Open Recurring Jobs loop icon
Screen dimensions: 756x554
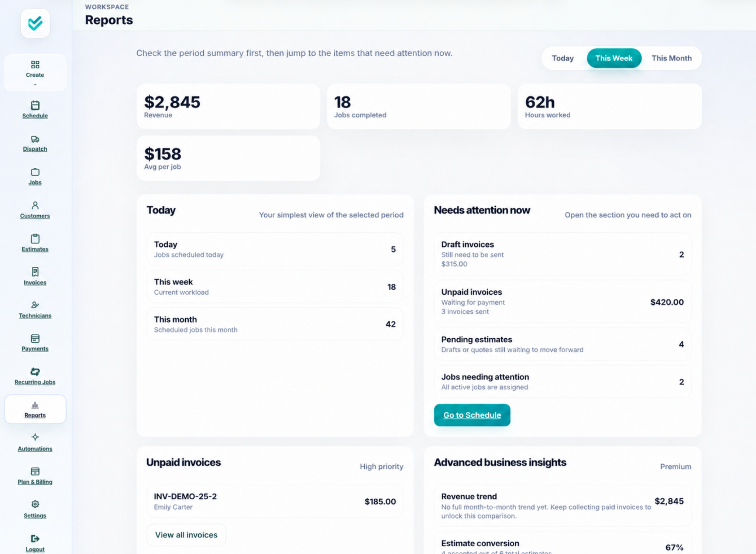35,372
